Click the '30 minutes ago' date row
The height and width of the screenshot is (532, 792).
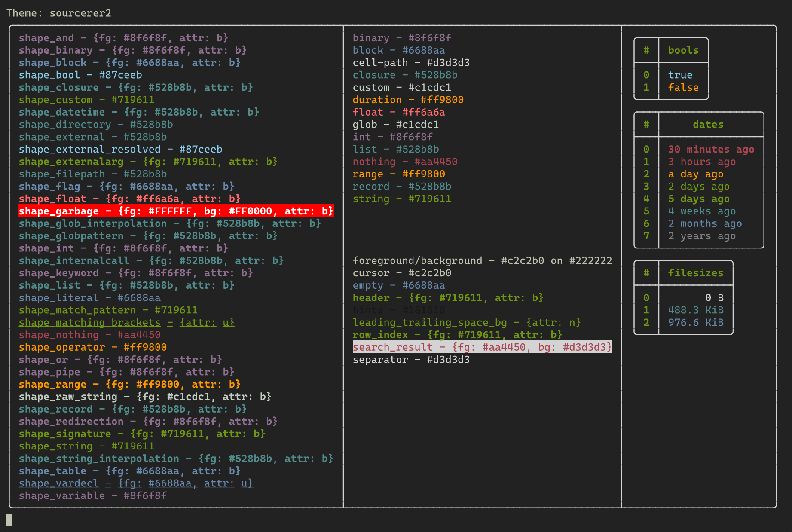pyautogui.click(x=711, y=150)
